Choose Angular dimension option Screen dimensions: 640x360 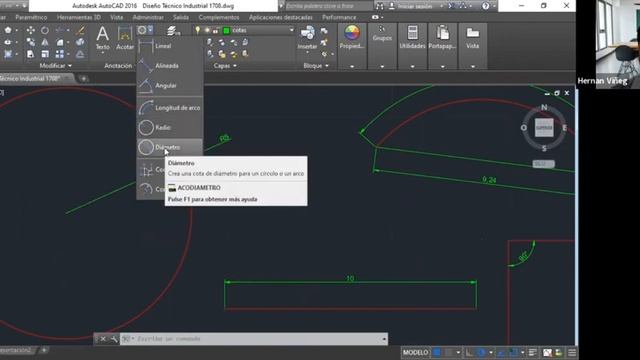click(169, 86)
